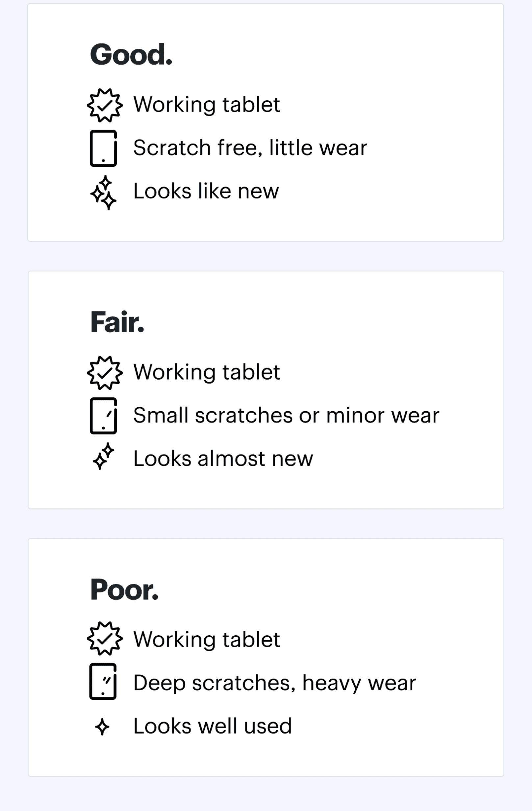Click the Looks almost new label
This screenshot has width=532, height=811.
tap(223, 459)
